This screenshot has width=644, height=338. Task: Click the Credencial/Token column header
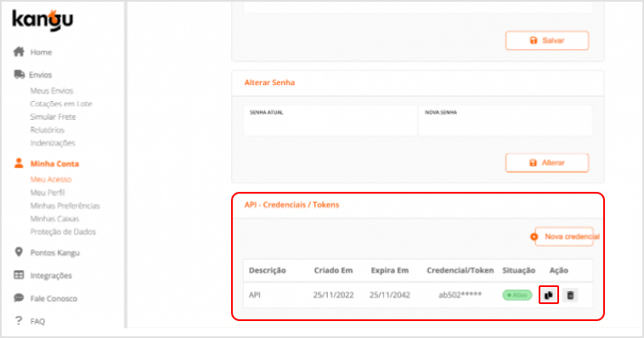click(460, 270)
